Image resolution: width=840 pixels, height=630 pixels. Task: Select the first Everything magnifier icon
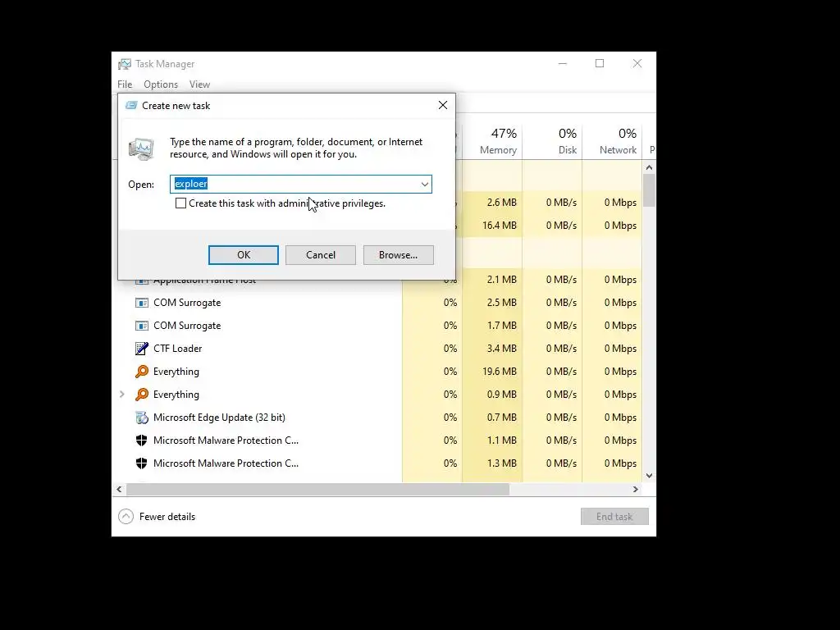tap(141, 372)
